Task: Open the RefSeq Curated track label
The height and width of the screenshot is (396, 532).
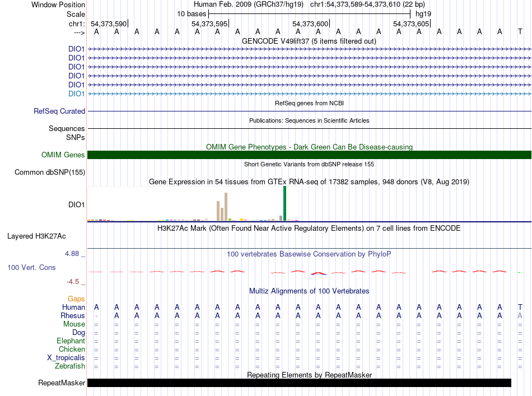Action: (59, 111)
